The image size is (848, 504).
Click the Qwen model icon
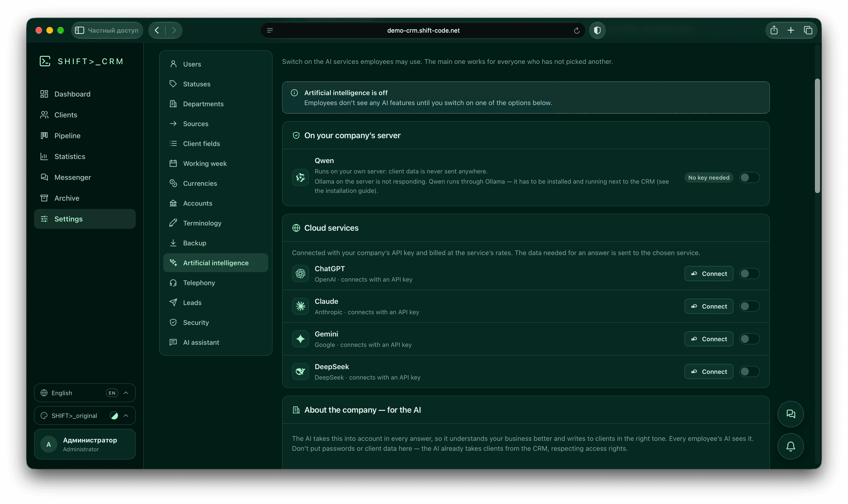(300, 177)
